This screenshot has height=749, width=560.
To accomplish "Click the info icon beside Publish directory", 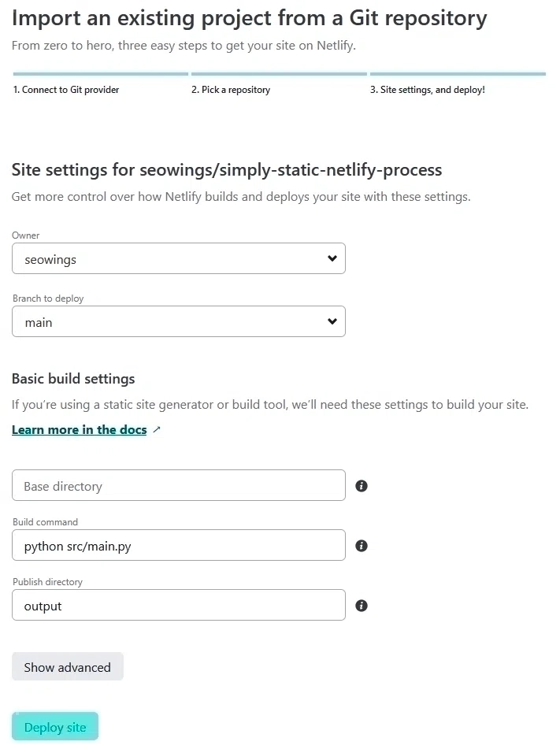I will 362,606.
